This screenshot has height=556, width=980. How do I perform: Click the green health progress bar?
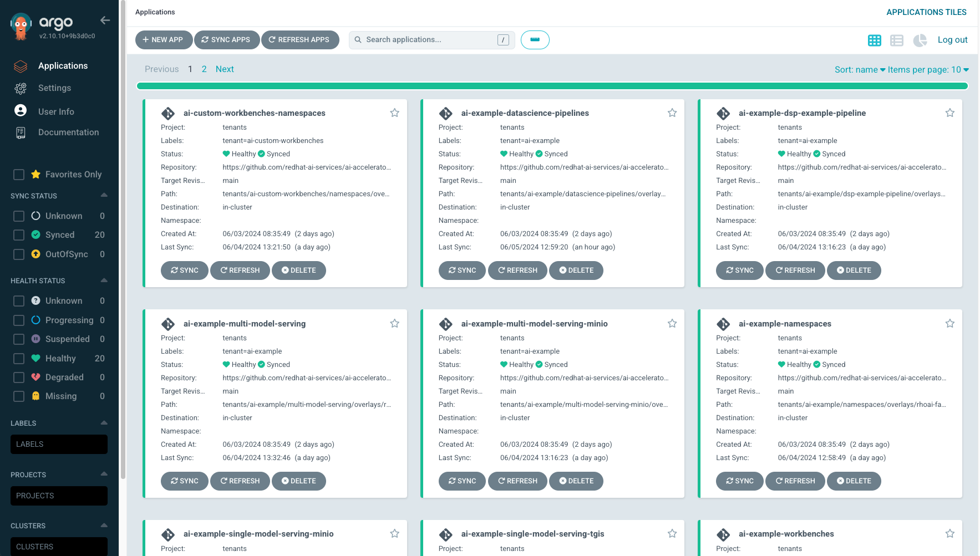tap(552, 86)
